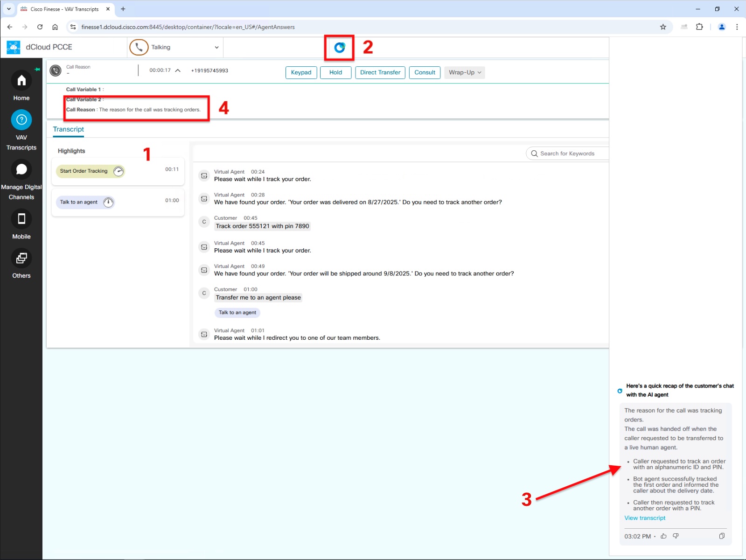This screenshot has height=560, width=746.
Task: Open the Home sidebar icon
Action: pyautogui.click(x=21, y=81)
